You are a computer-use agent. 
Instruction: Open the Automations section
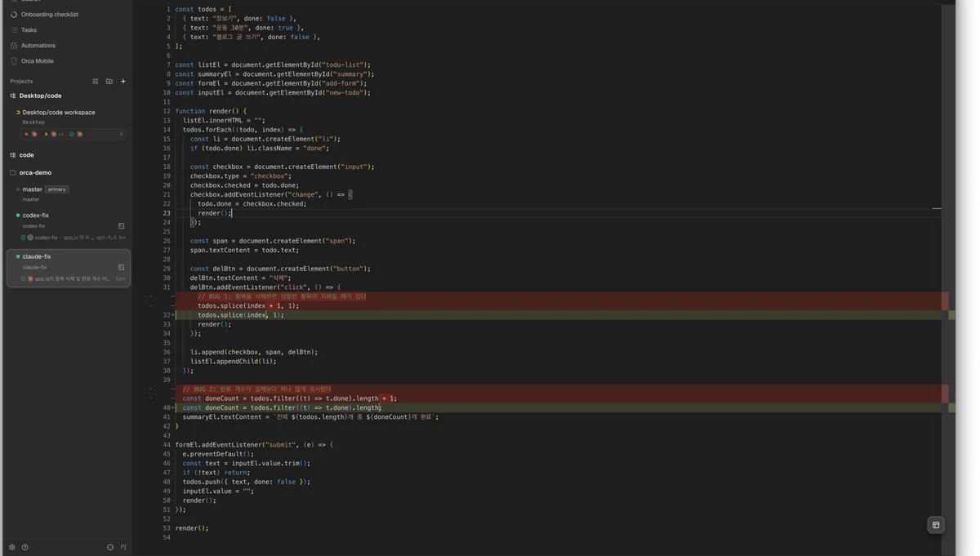click(38, 46)
